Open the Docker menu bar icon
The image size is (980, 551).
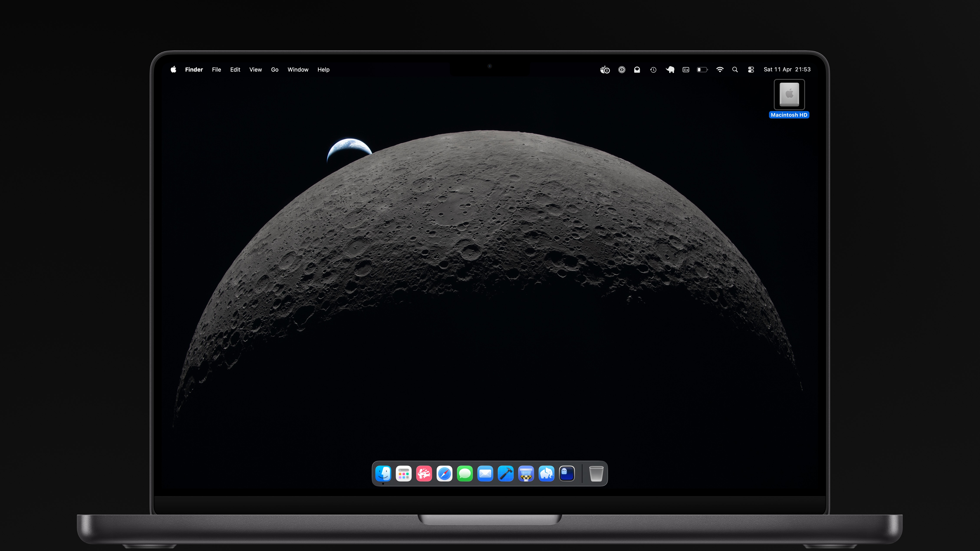point(605,70)
